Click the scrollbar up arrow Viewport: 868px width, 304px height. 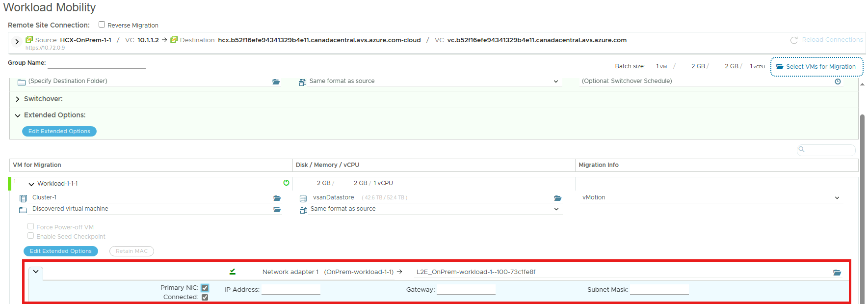click(x=863, y=84)
